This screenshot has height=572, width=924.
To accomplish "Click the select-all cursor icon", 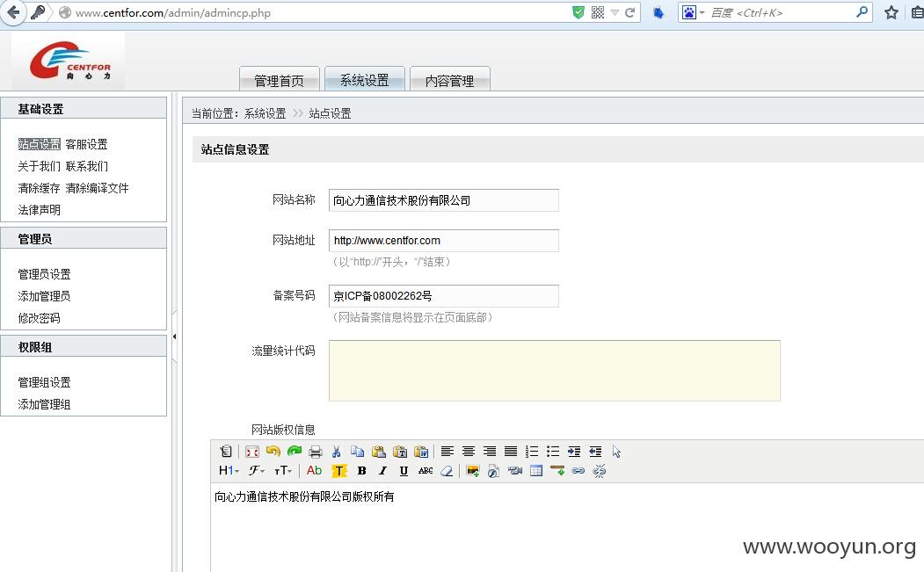I will pos(616,452).
